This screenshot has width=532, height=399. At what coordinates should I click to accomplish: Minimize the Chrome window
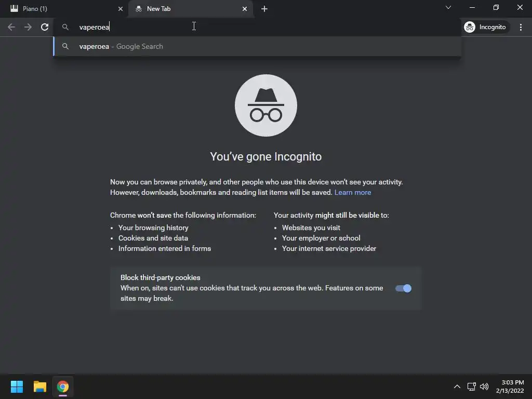[x=472, y=7]
